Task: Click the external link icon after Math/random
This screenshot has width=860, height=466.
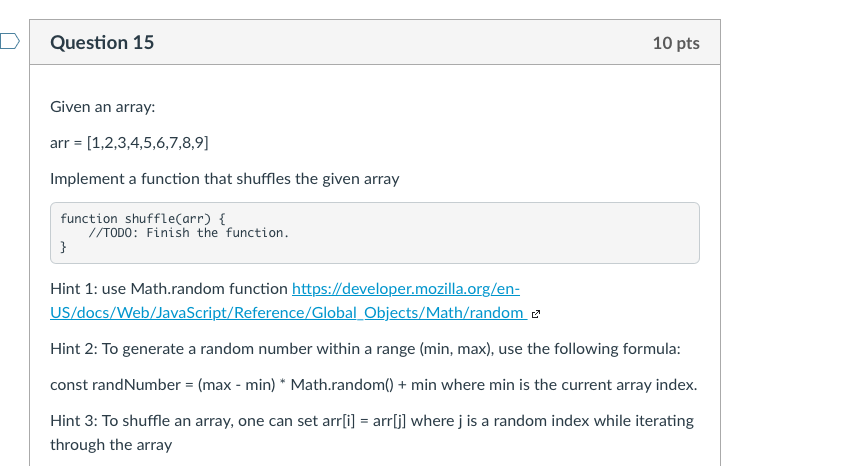Action: [x=536, y=314]
